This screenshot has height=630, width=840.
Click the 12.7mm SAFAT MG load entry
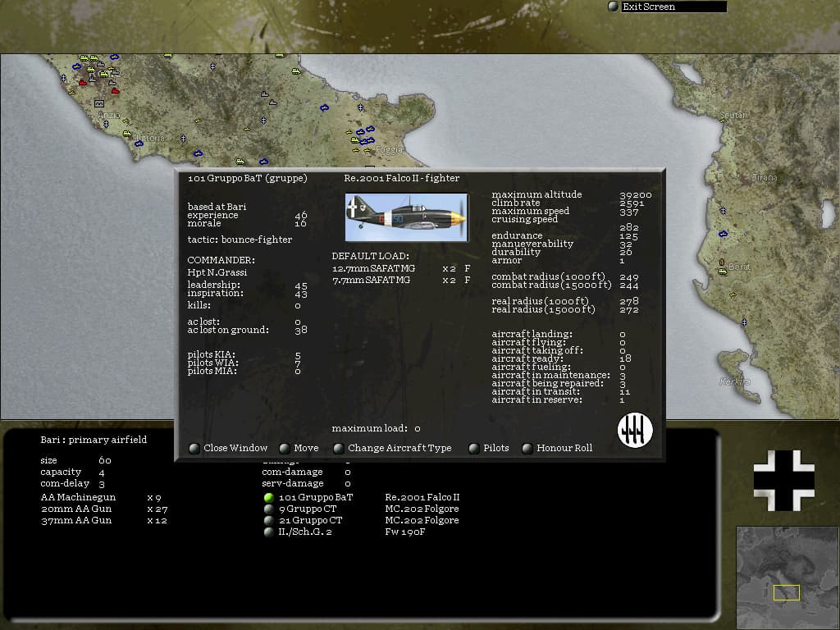401,268
